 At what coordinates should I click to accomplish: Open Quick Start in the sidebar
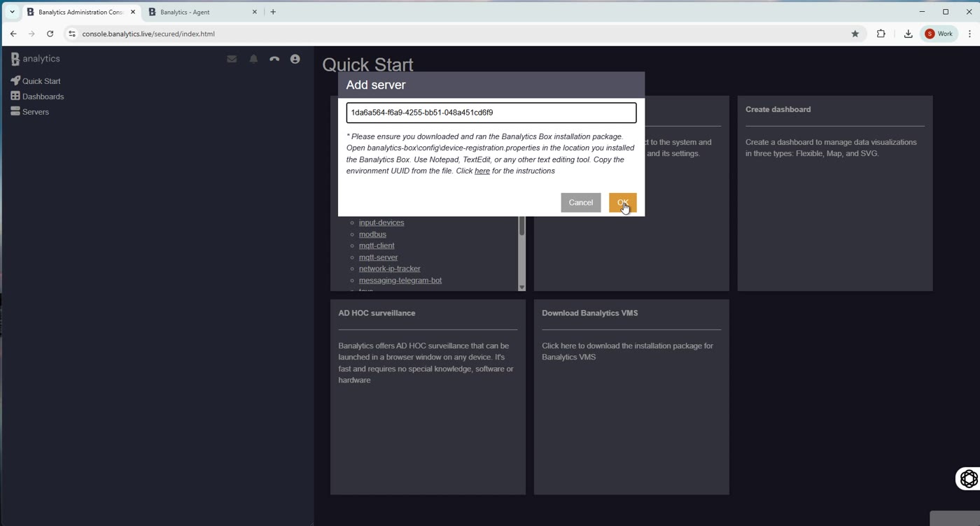click(x=41, y=81)
